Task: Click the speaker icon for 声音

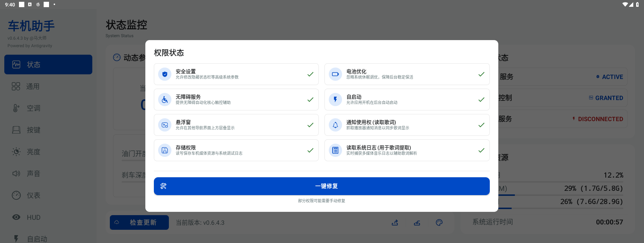Action: click(16, 174)
